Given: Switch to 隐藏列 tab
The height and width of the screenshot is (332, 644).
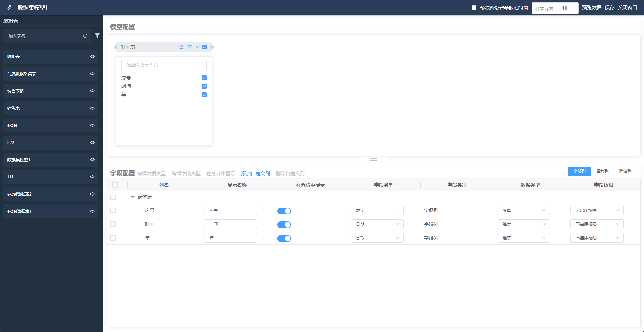Looking at the screenshot, I should 625,171.
